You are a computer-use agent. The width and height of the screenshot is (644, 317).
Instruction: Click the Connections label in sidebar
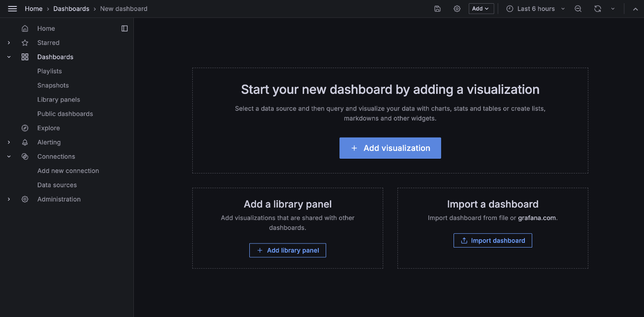[x=56, y=157]
